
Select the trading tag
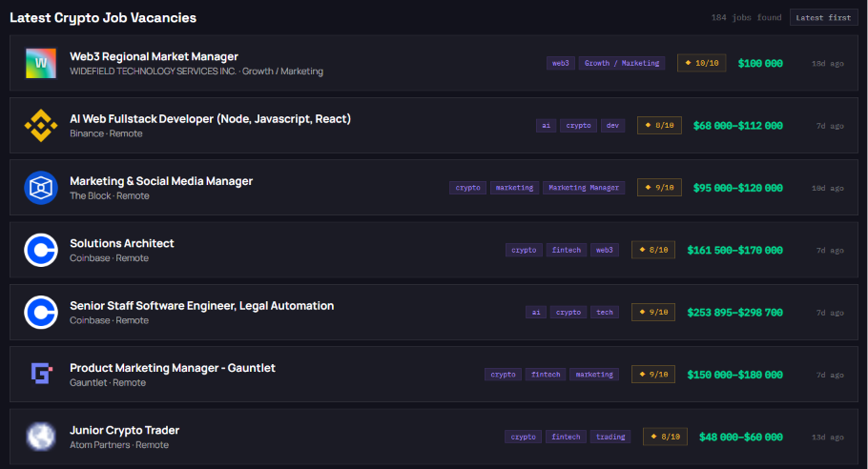(x=610, y=437)
